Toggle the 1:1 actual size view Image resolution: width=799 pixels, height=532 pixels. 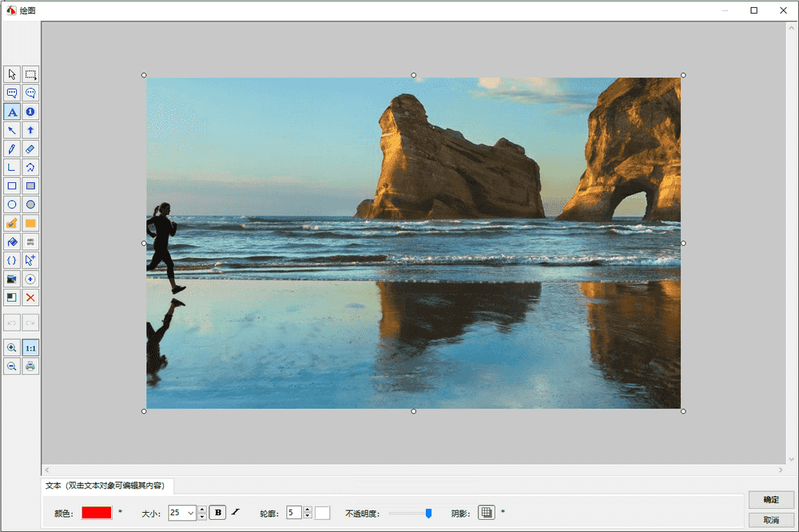click(30, 347)
